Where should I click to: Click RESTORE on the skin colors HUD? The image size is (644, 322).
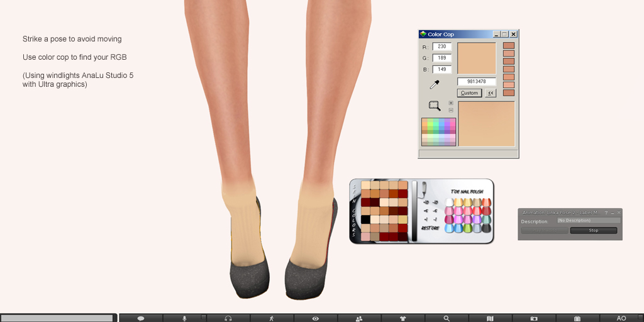(x=430, y=228)
